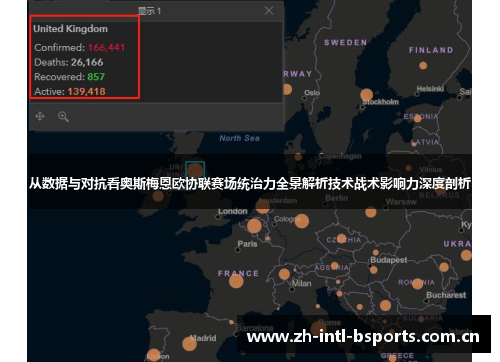Image resolution: width=500 pixels, height=362 pixels.
Task: Click the pan icon in the popup
Action: pos(40,116)
